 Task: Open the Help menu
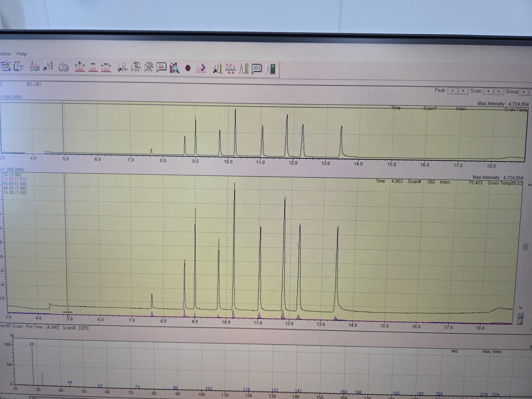[21, 54]
